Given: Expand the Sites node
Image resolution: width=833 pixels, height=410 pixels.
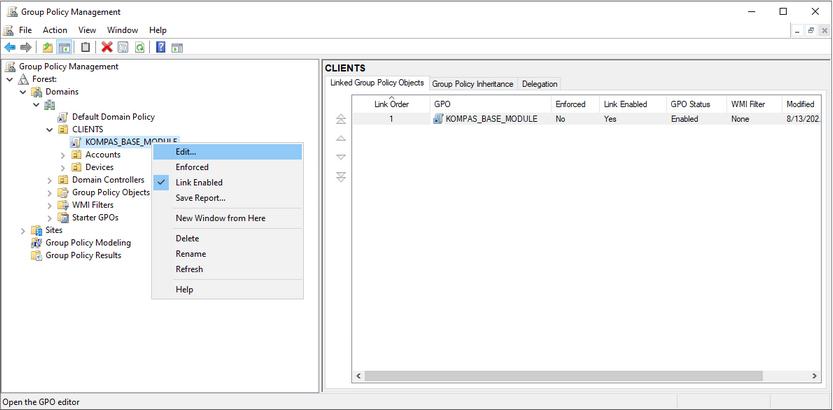Looking at the screenshot, I should click(x=23, y=230).
